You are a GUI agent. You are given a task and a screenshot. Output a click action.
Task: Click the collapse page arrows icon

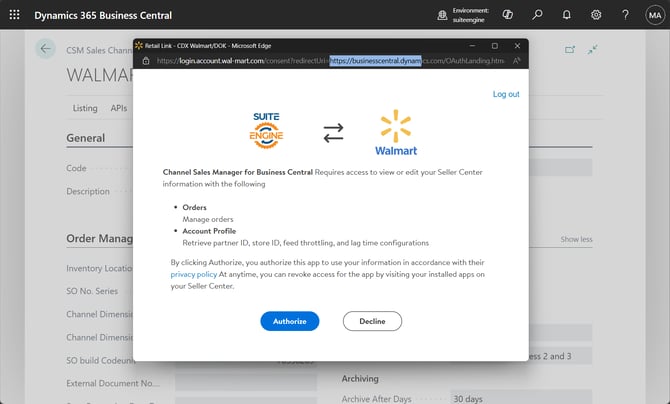point(593,49)
